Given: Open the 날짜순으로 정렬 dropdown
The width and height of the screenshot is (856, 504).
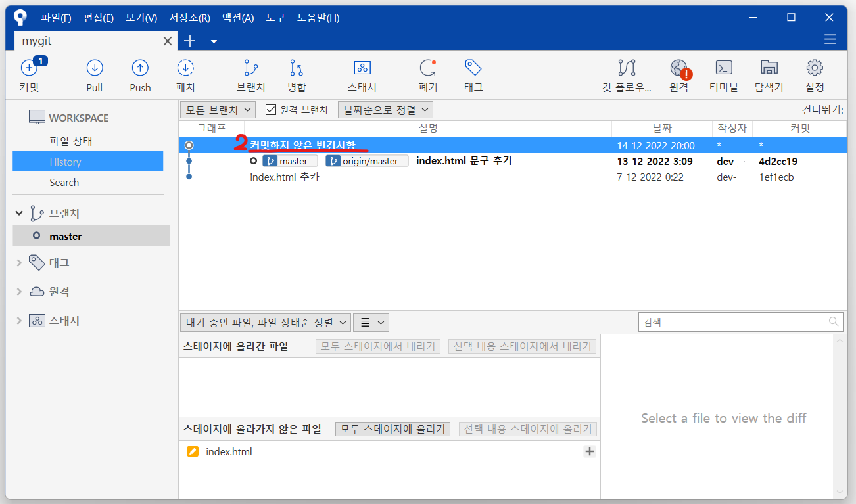Looking at the screenshot, I should coord(385,110).
